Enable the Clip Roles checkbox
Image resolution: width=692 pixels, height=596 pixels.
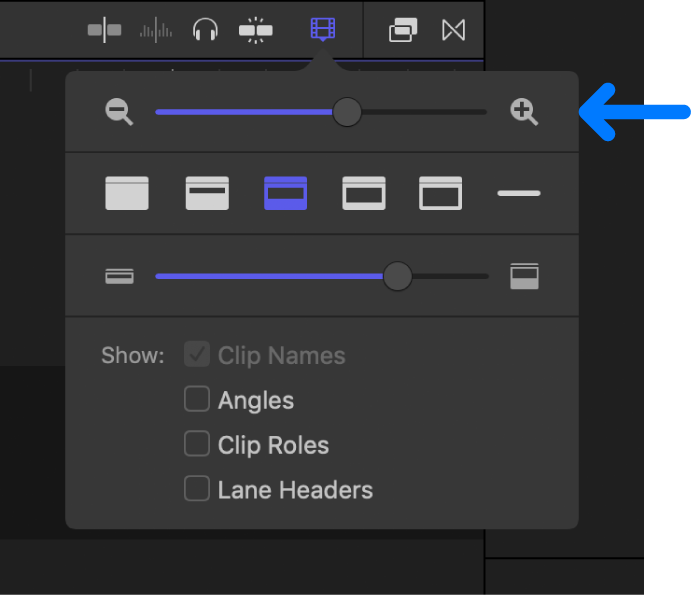click(197, 444)
